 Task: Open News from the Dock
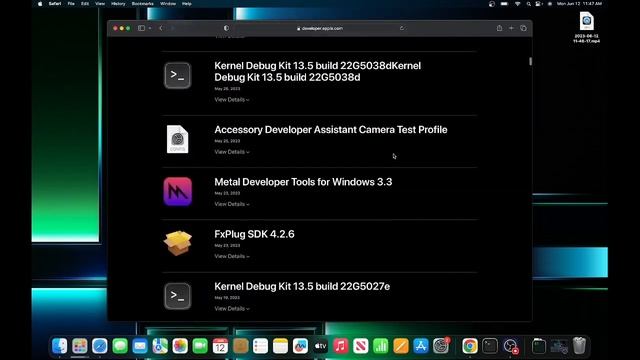click(x=361, y=346)
